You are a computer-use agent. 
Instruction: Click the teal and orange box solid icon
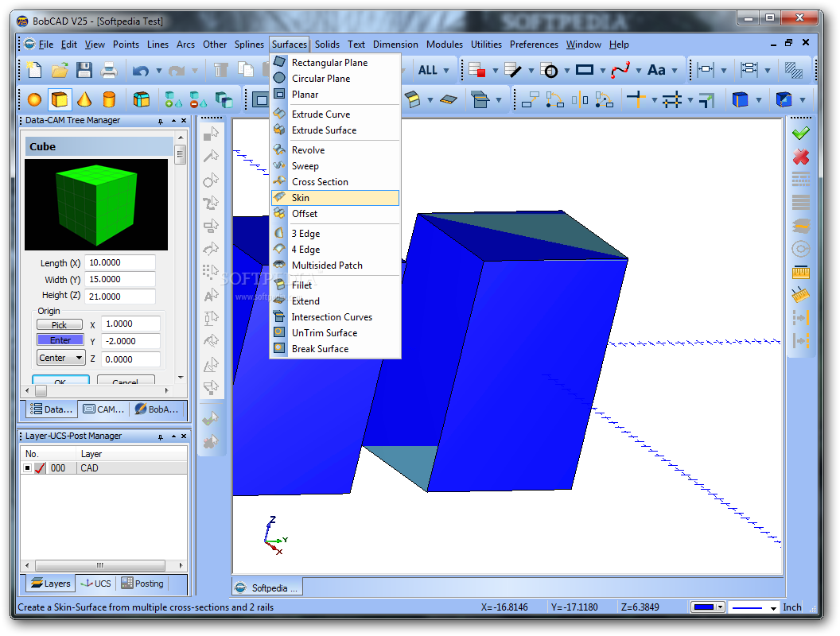click(x=141, y=99)
